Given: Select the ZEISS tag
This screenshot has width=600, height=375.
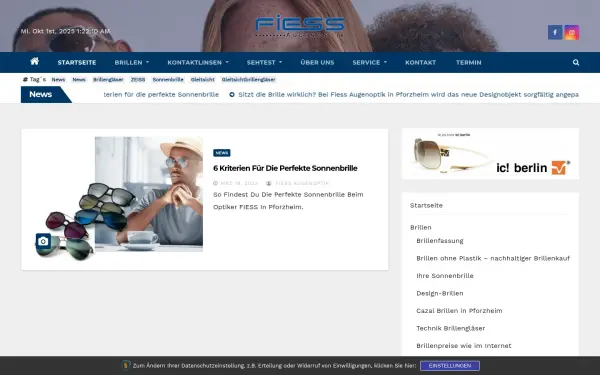Looking at the screenshot, I should 138,80.
